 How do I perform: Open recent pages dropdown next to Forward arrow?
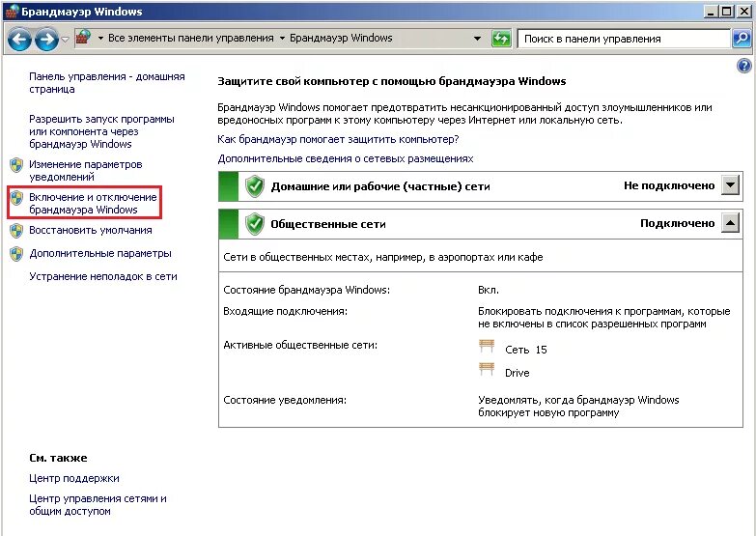point(65,39)
